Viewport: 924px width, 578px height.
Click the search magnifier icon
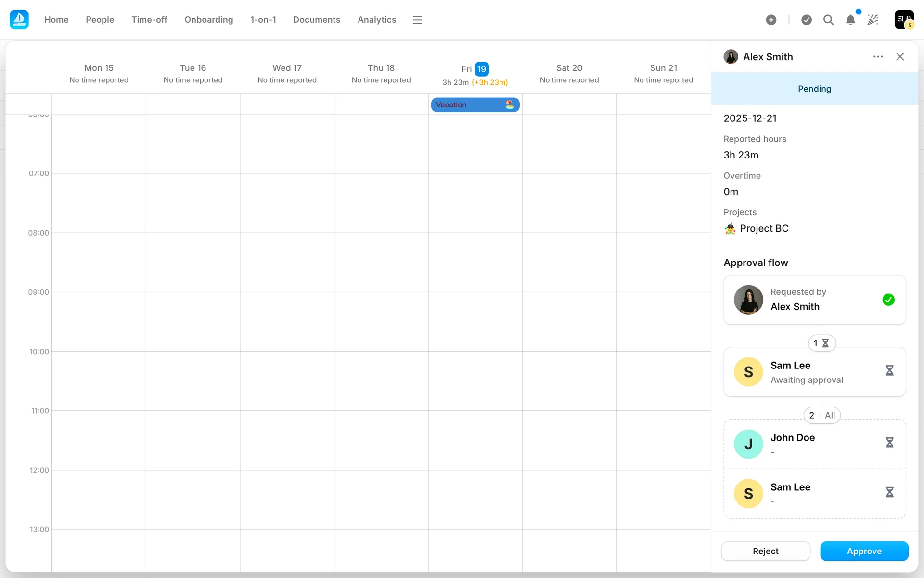(x=828, y=20)
